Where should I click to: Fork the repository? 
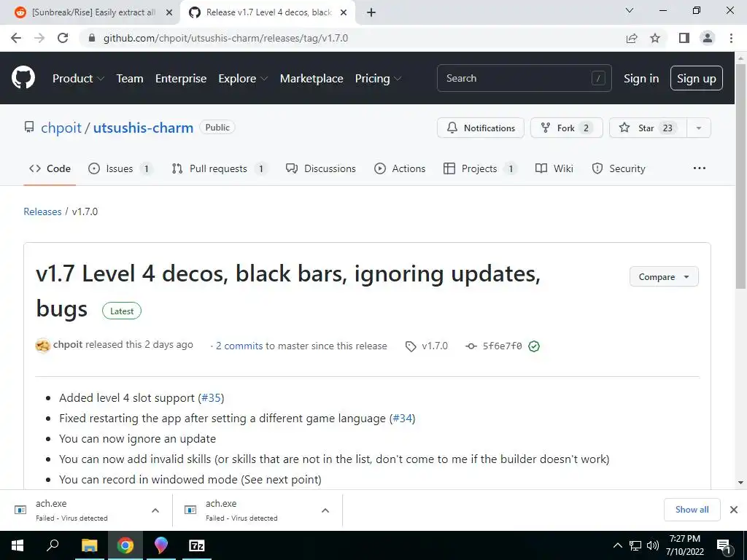[566, 128]
